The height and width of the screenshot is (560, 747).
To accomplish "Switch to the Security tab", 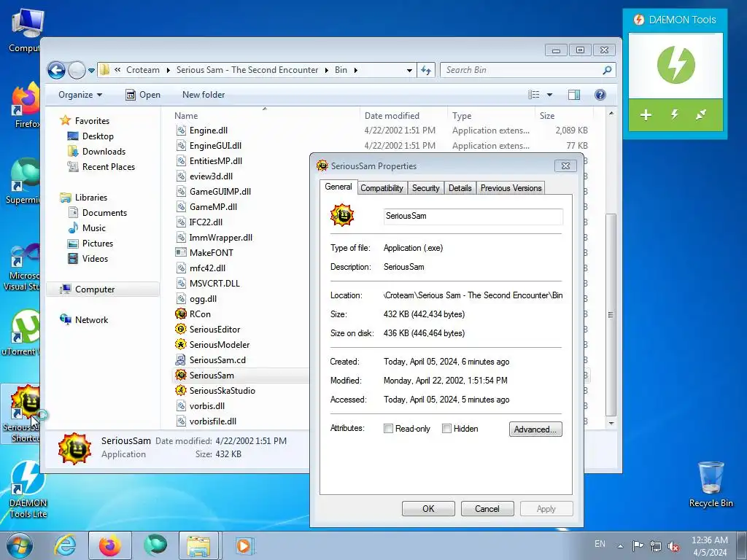I will (425, 188).
